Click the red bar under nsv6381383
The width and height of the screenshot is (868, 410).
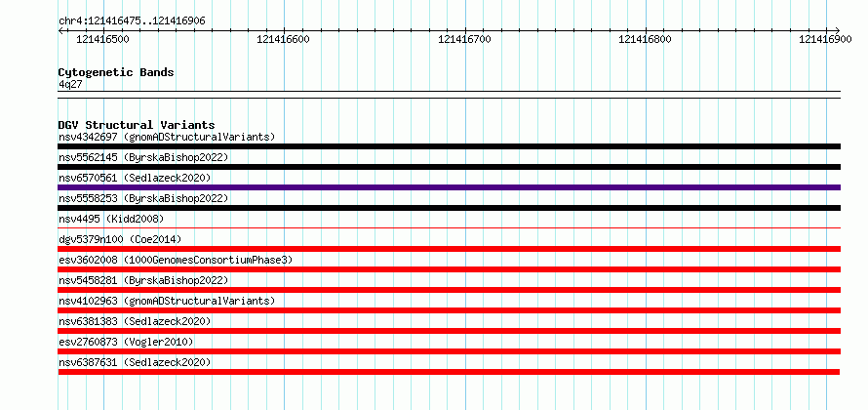pos(449,331)
